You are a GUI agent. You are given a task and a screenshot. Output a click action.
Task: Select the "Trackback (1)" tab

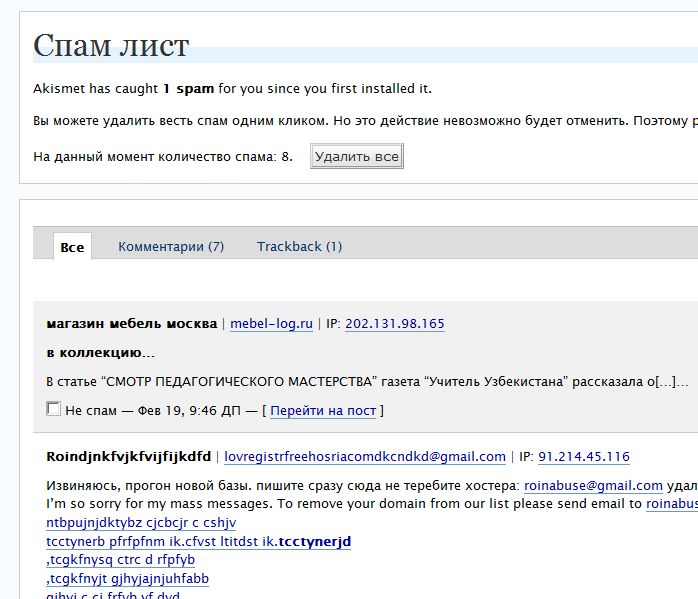[299, 247]
